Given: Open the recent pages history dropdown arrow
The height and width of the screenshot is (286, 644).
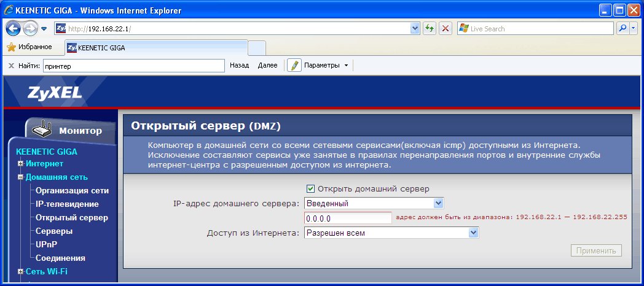Looking at the screenshot, I should click(44, 29).
